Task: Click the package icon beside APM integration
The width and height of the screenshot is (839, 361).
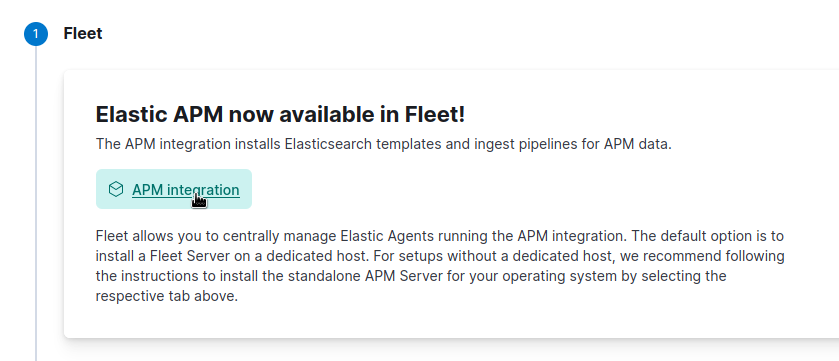Action: 116,189
